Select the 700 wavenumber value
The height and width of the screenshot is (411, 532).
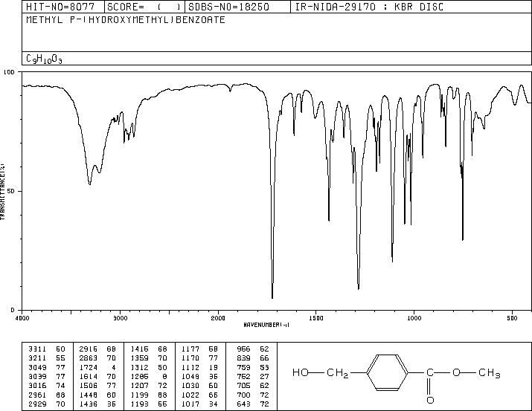243,395
